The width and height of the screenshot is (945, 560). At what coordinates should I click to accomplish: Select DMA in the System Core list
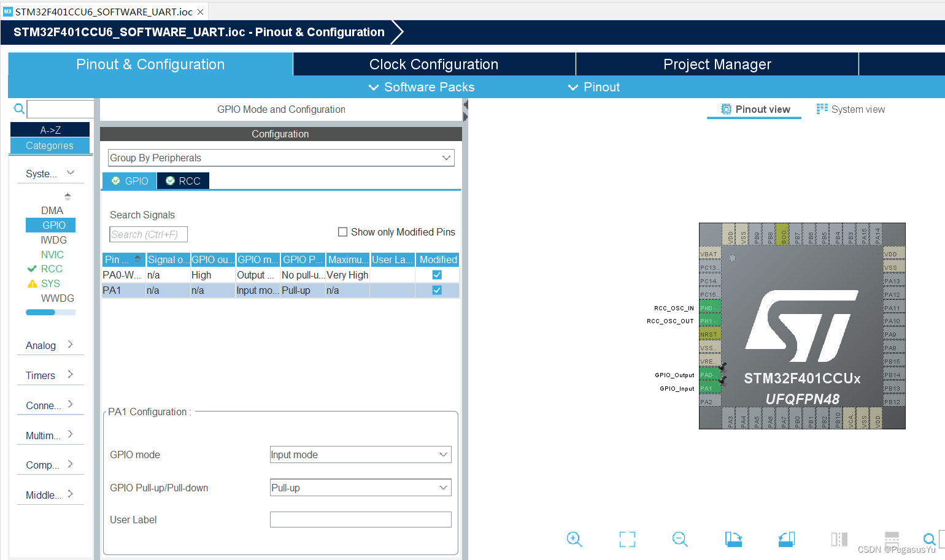(52, 210)
